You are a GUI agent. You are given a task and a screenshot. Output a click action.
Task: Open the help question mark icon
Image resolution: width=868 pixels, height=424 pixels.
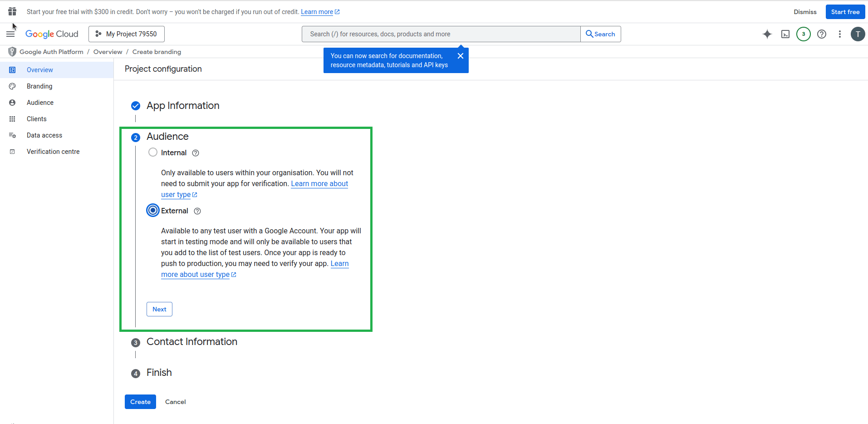[821, 34]
